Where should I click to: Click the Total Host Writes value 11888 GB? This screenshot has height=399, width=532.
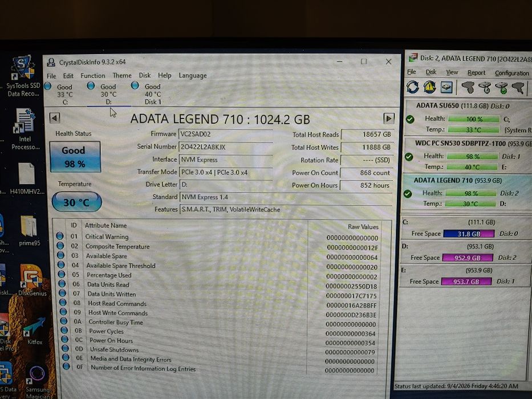tap(367, 147)
